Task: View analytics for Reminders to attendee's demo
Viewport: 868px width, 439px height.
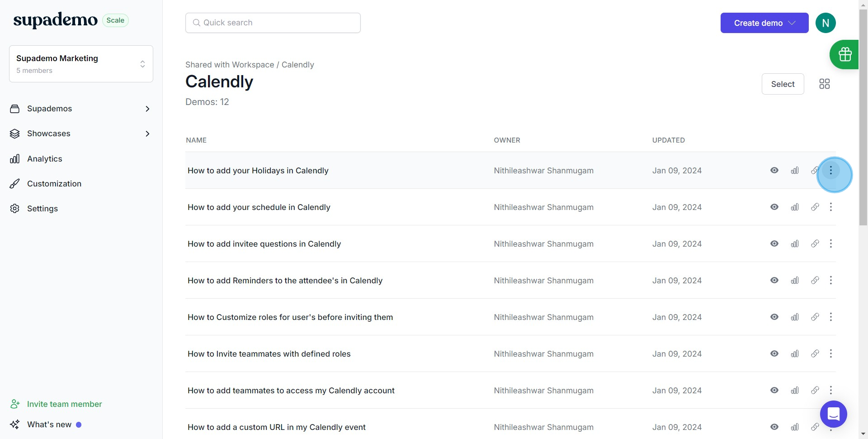Action: (795, 280)
